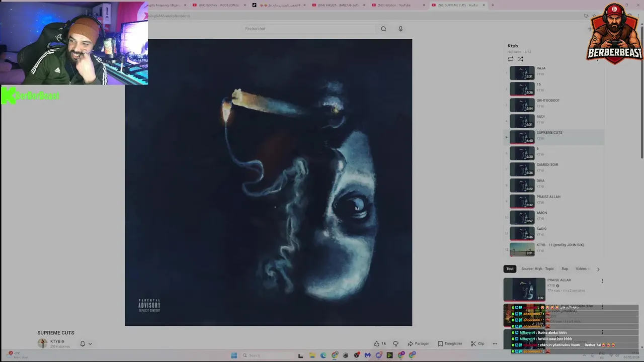644x362 pixels.
Task: Close the SUPREME CUTS browser tab
Action: (x=484, y=5)
